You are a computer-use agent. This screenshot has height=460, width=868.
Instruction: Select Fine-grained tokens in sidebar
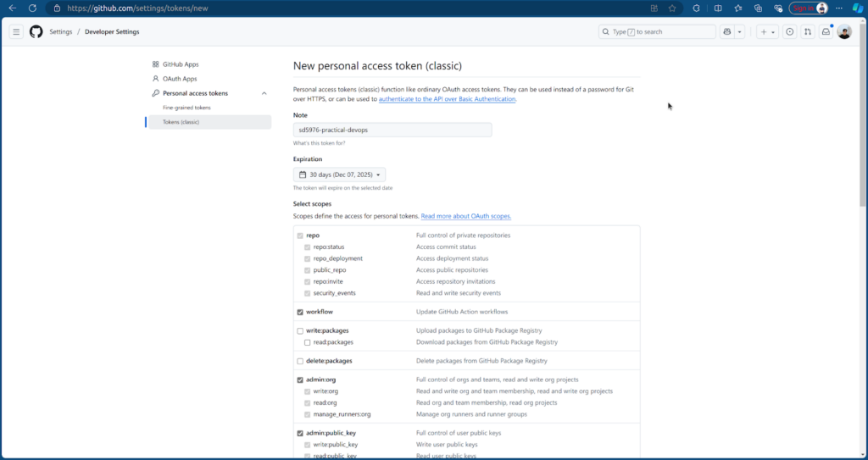[x=186, y=108]
